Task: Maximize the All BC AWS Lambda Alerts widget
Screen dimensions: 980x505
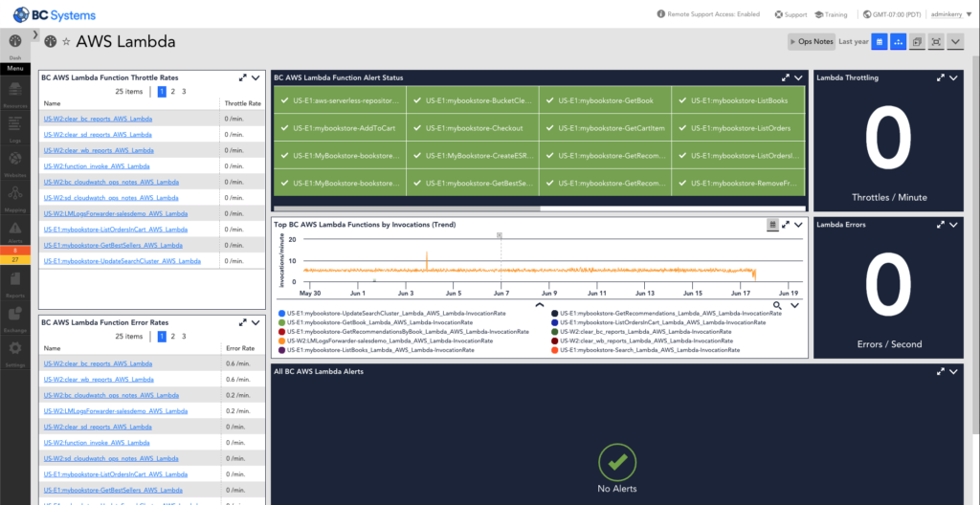Action: (941, 371)
